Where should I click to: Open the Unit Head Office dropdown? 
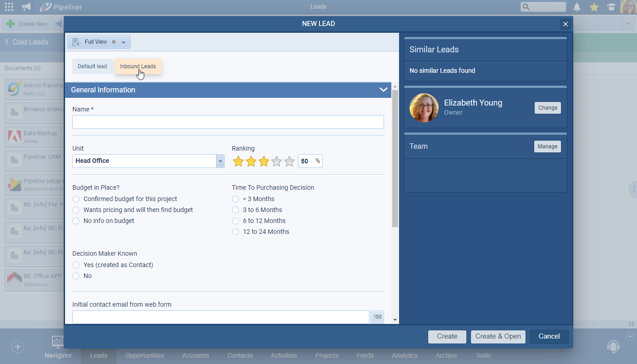point(220,161)
